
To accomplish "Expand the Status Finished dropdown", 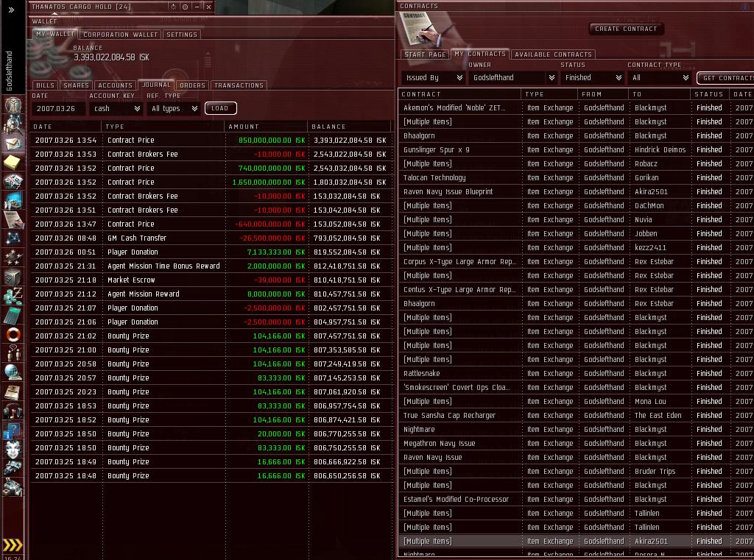I will point(592,77).
